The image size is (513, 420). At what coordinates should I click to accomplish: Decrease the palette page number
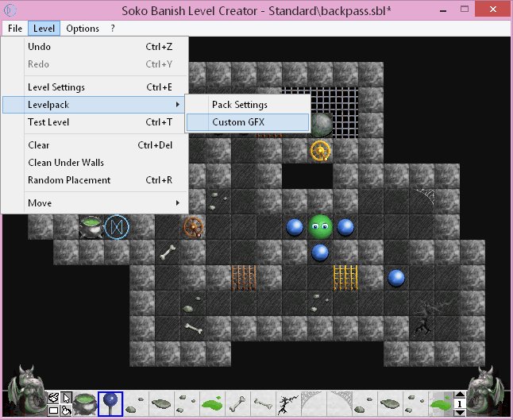460,413
